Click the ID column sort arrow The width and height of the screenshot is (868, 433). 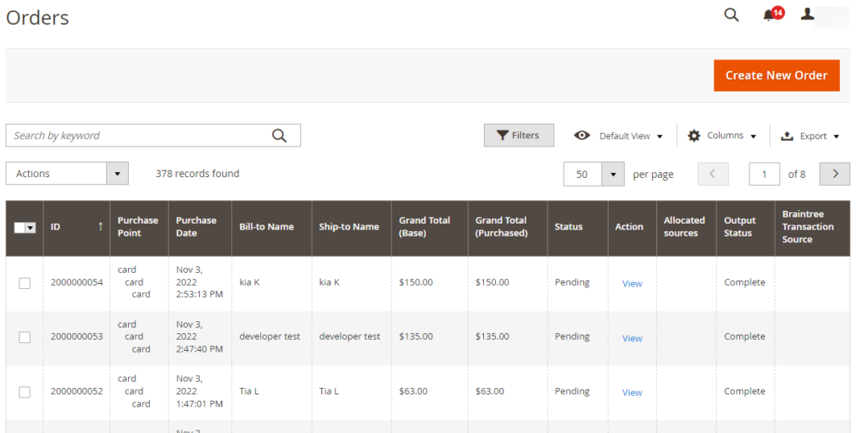(x=100, y=227)
